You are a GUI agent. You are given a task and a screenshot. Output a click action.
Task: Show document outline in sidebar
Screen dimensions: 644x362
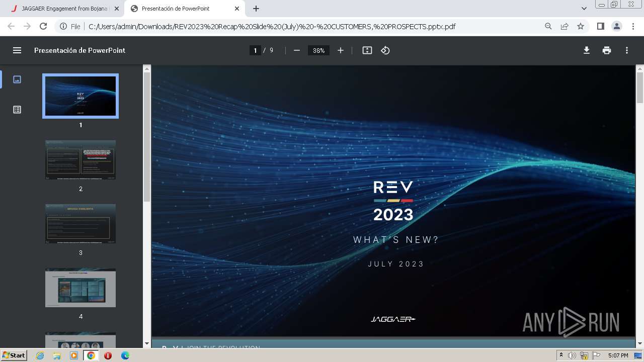click(17, 110)
